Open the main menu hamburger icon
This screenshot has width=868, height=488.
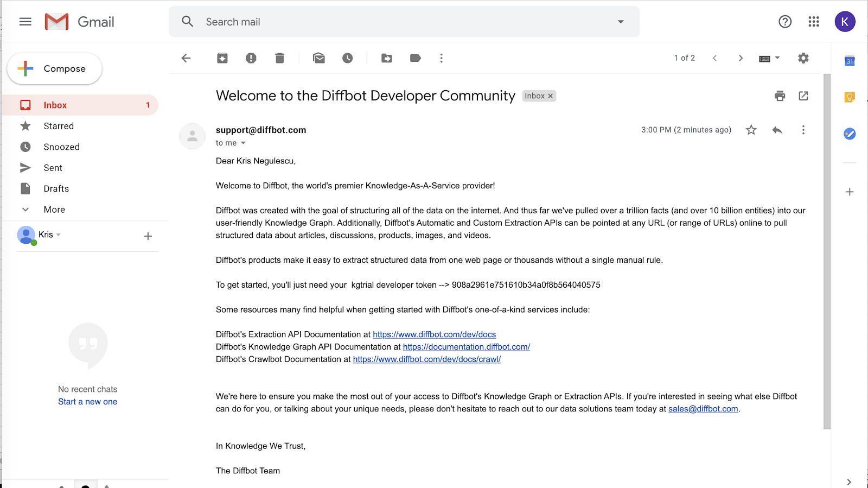point(25,22)
